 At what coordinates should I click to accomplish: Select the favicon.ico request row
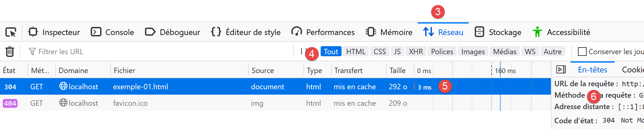tap(275, 103)
